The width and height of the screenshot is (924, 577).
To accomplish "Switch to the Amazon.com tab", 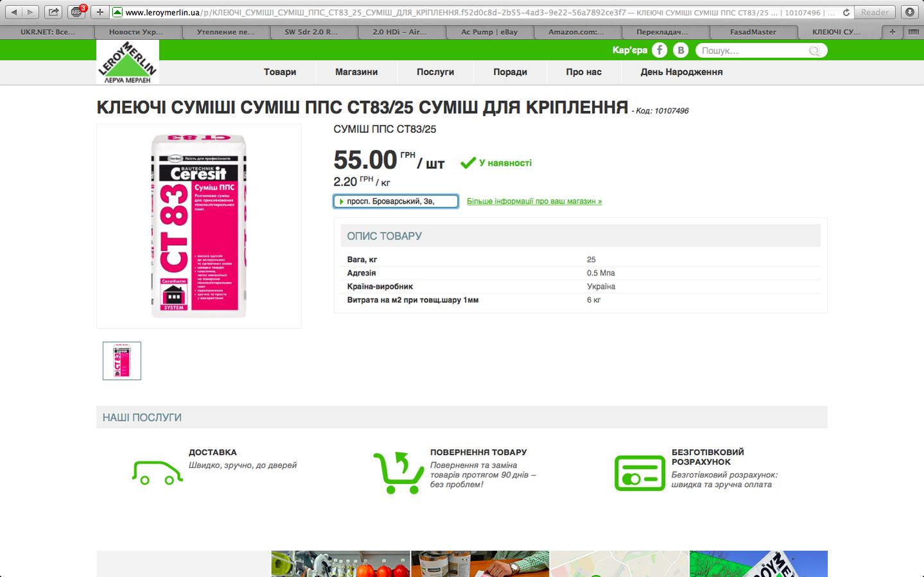I will [576, 31].
